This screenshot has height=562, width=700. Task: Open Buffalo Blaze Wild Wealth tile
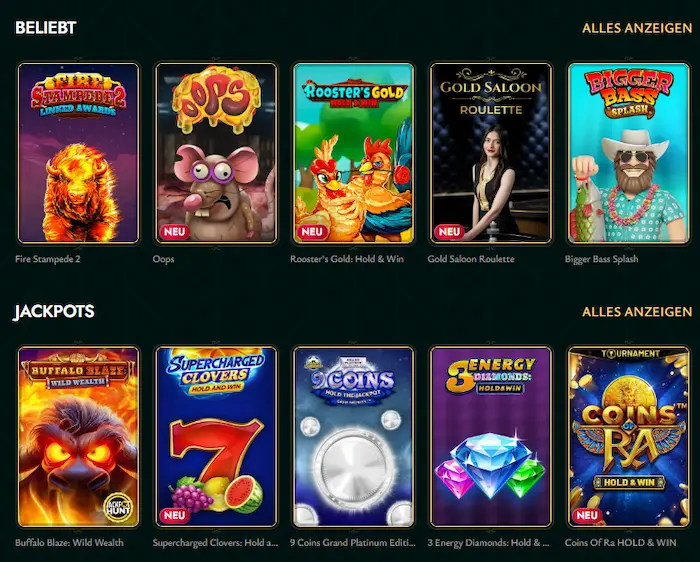pos(79,437)
